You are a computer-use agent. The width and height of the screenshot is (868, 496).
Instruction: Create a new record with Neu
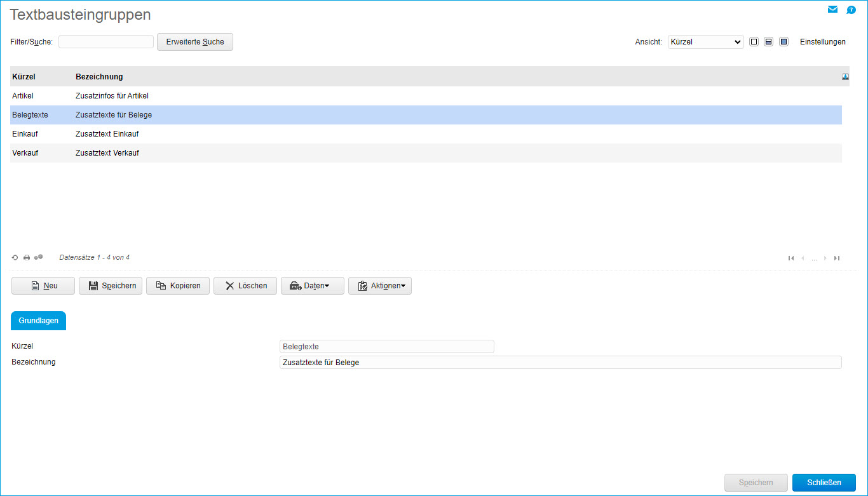(x=43, y=286)
